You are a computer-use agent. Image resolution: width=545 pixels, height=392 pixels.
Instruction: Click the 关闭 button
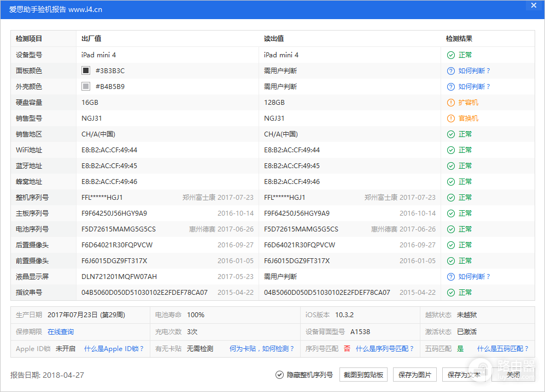click(513, 375)
